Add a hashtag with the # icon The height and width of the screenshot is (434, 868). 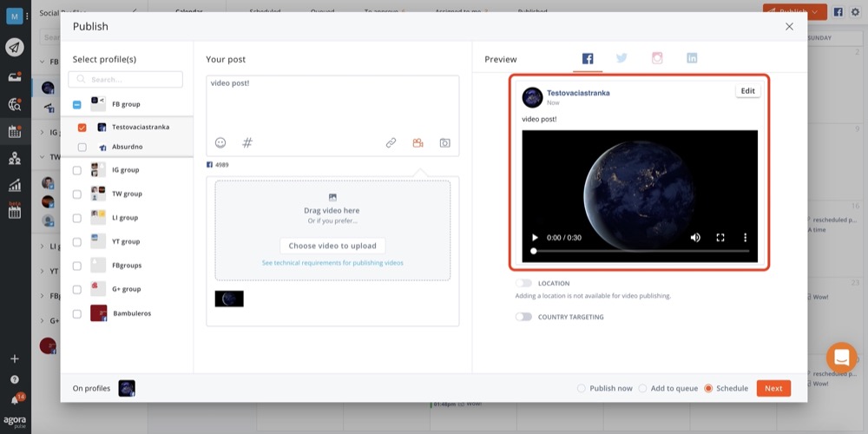pyautogui.click(x=247, y=142)
